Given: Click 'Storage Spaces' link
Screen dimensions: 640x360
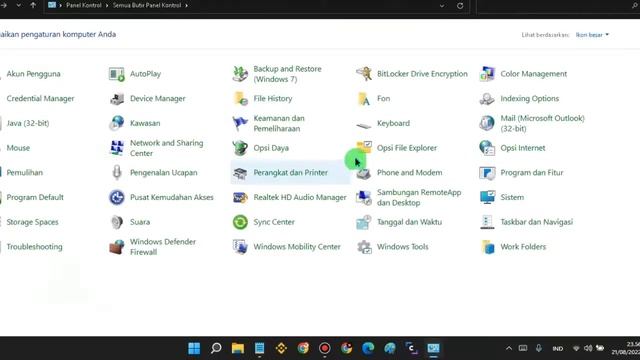Looking at the screenshot, I should pyautogui.click(x=33, y=222).
